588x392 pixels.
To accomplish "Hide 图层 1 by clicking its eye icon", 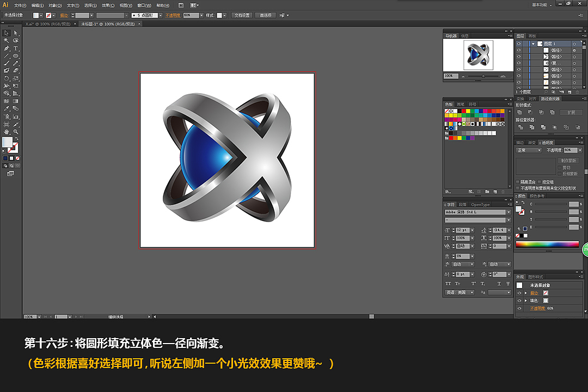I will (519, 44).
